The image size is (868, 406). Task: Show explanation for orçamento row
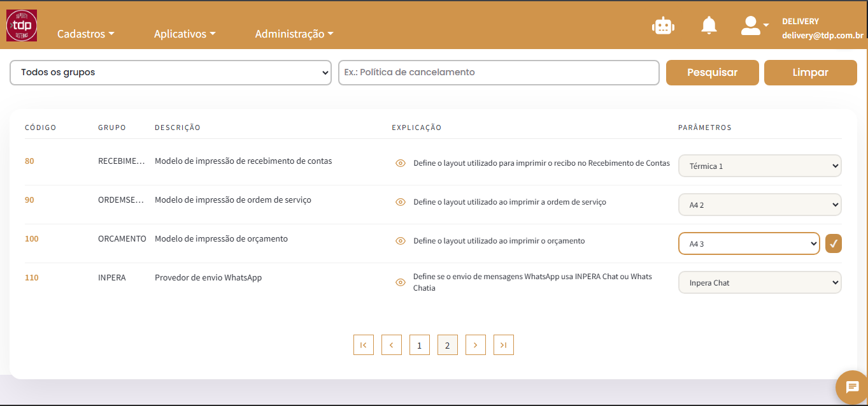click(x=401, y=241)
